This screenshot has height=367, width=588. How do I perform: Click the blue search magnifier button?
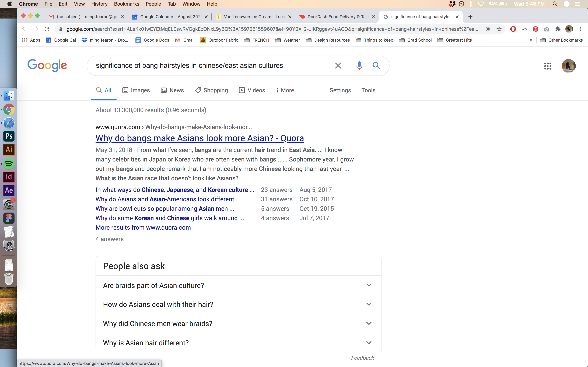click(x=376, y=66)
